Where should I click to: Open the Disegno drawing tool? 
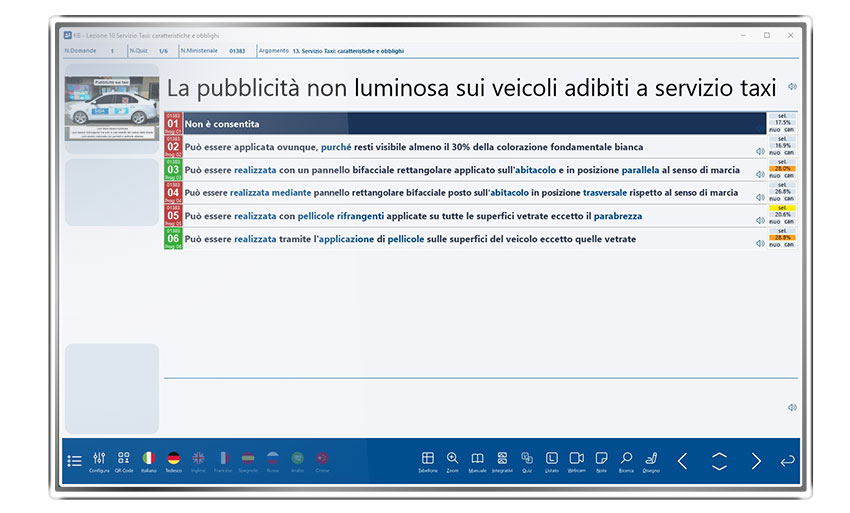pos(651,459)
